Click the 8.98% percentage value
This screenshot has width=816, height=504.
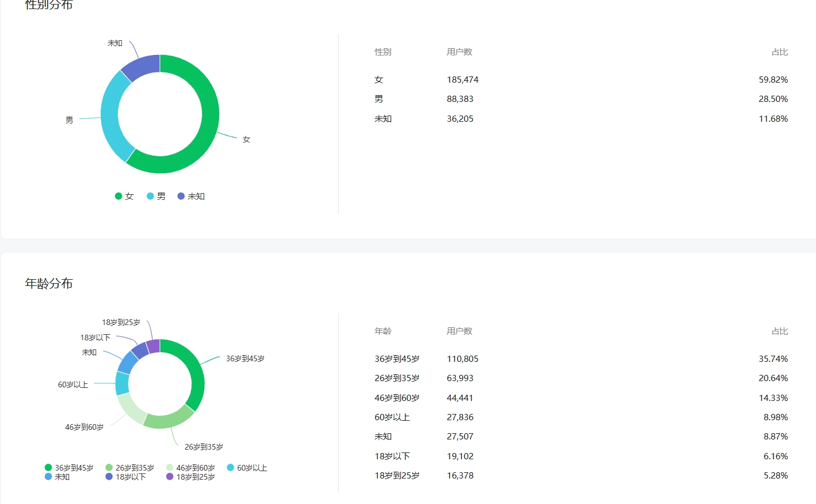pos(776,417)
